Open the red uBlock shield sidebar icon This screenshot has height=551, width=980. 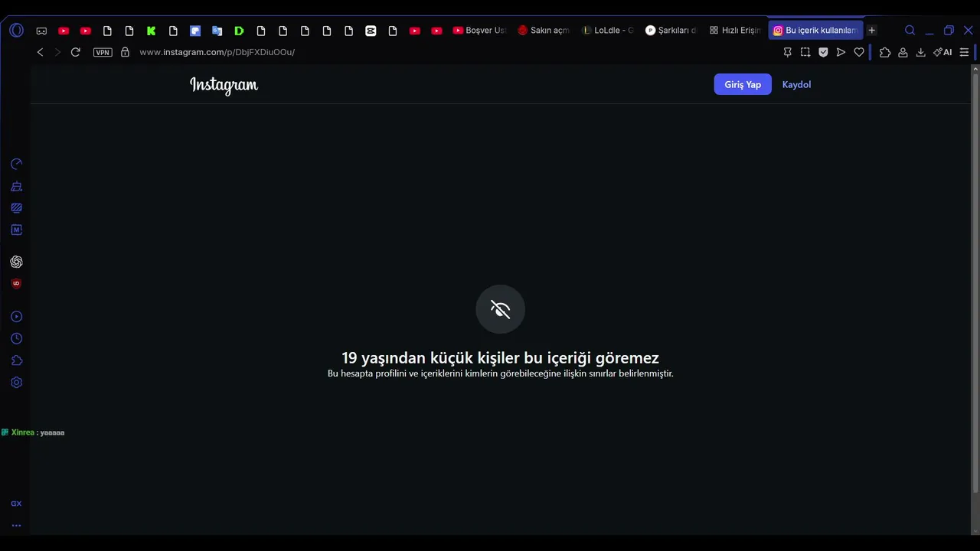(16, 283)
